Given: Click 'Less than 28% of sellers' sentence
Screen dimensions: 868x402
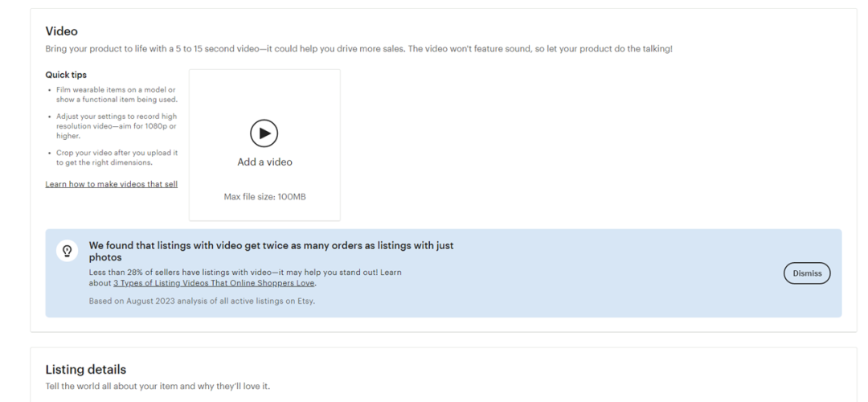Looking at the screenshot, I should (x=245, y=277).
